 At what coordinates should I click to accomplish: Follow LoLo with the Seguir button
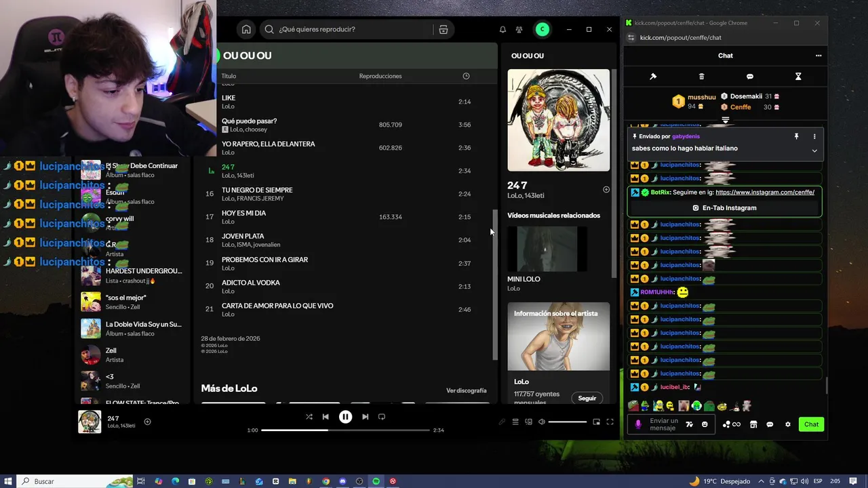587,398
